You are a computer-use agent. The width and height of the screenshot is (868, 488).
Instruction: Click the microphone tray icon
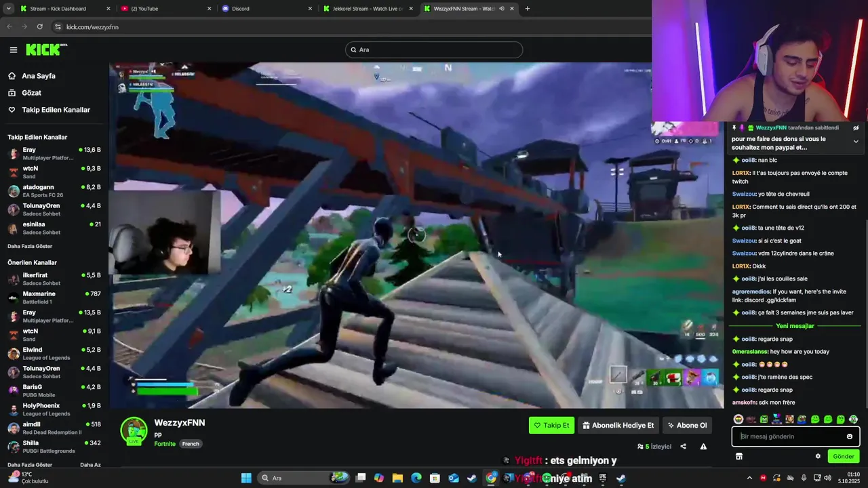804,478
